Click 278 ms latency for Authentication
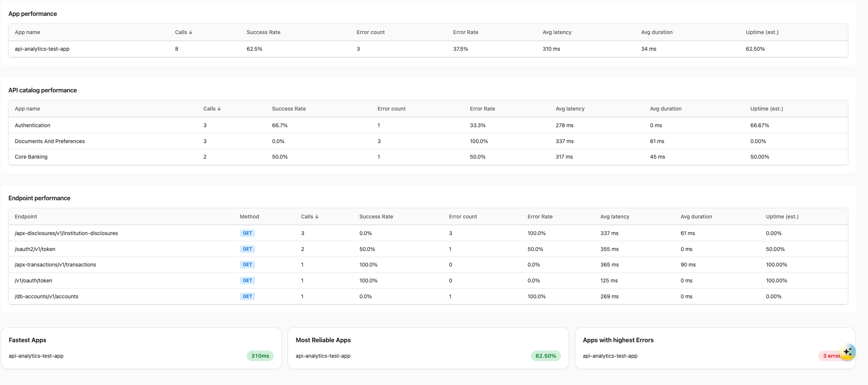868x385 pixels. pos(564,125)
